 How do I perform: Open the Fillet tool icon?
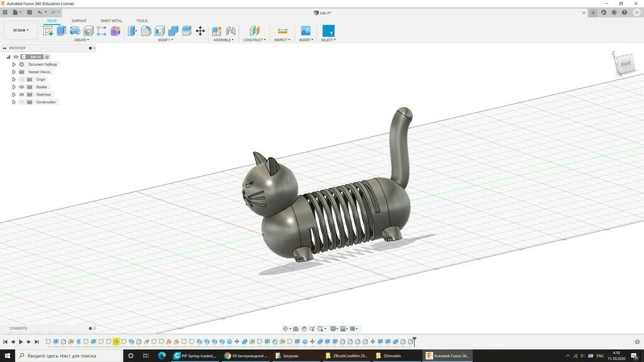(145, 31)
